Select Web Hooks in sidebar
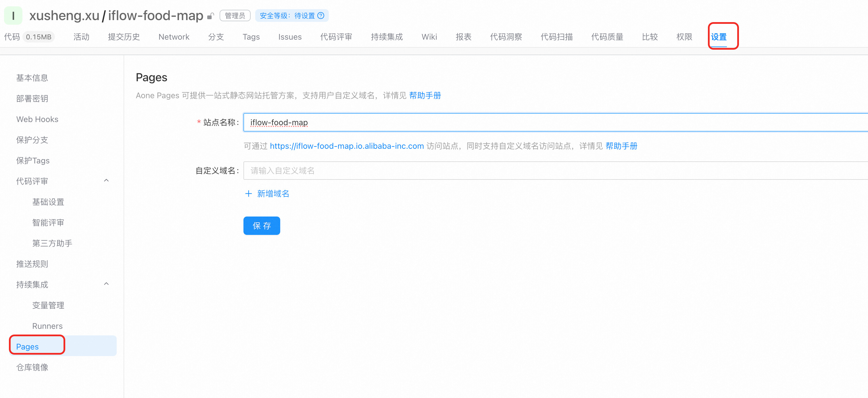Image resolution: width=868 pixels, height=398 pixels. point(37,119)
